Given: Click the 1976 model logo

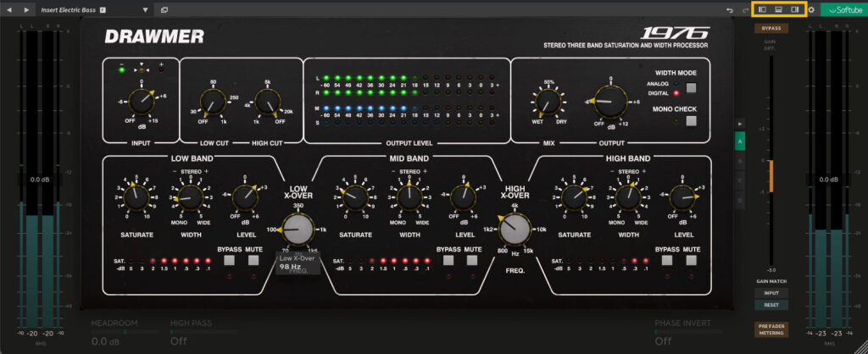Looking at the screenshot, I should click(674, 33).
